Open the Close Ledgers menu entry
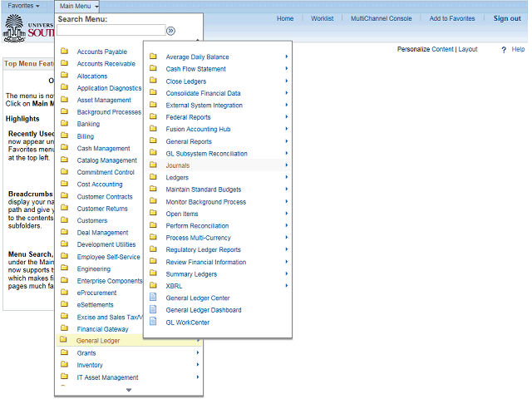 click(185, 81)
